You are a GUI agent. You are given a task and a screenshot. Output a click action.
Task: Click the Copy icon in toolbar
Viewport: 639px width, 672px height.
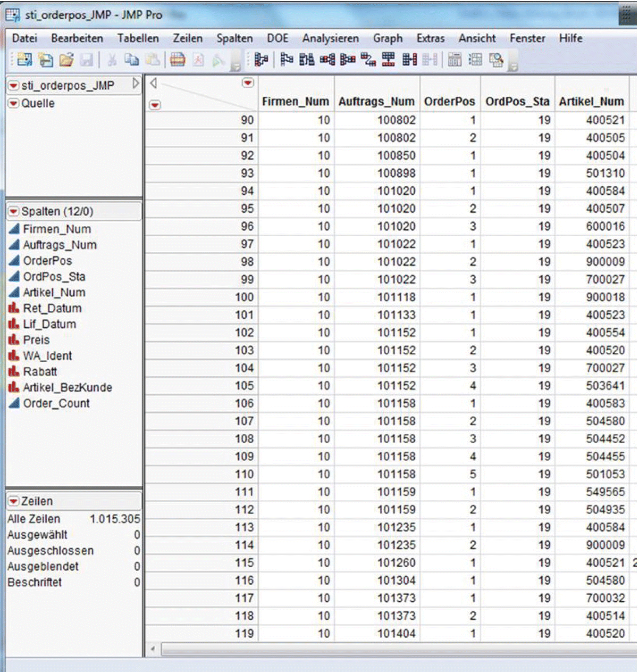pos(132,60)
